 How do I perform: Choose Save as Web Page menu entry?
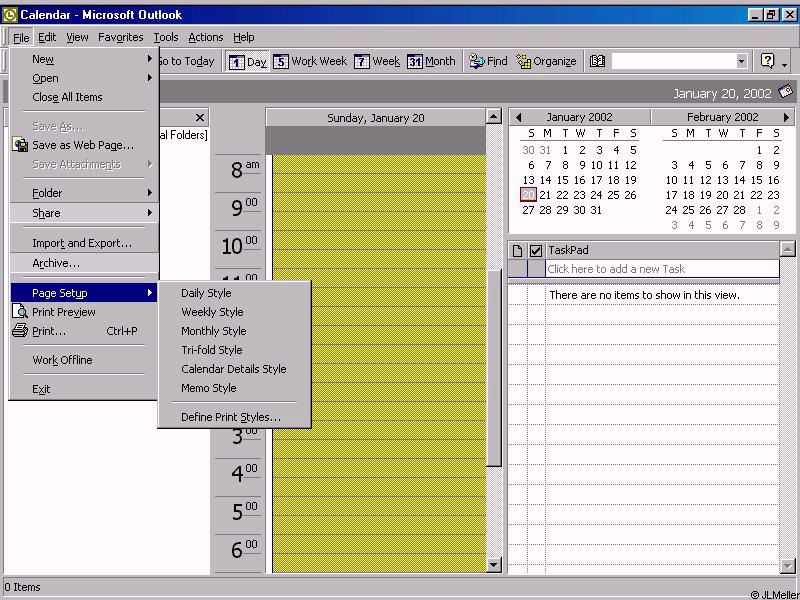(x=82, y=145)
